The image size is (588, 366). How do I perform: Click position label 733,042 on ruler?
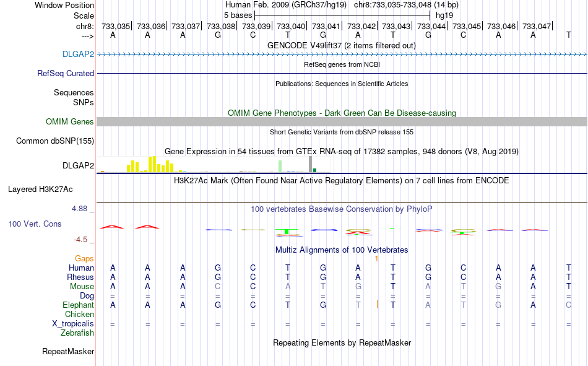tap(361, 26)
